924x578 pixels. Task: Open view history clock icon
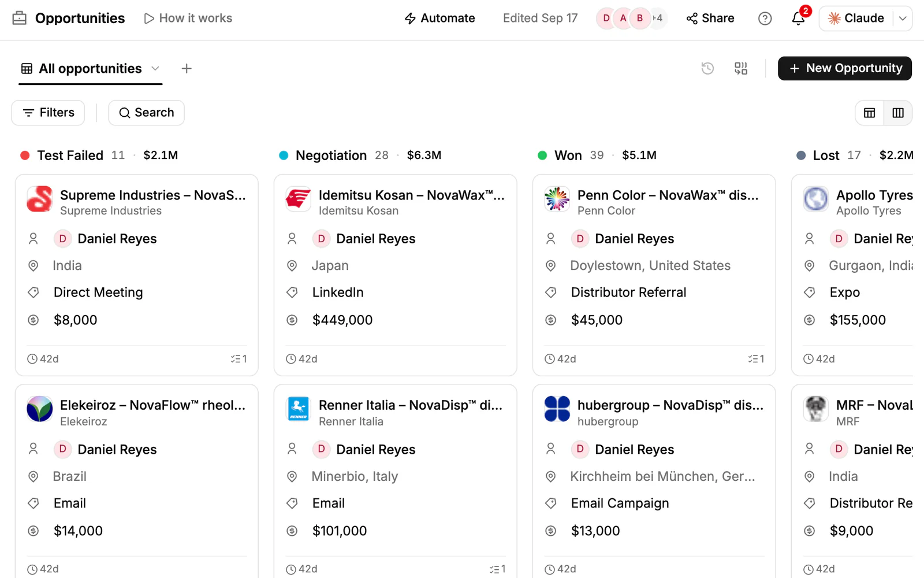click(x=707, y=68)
